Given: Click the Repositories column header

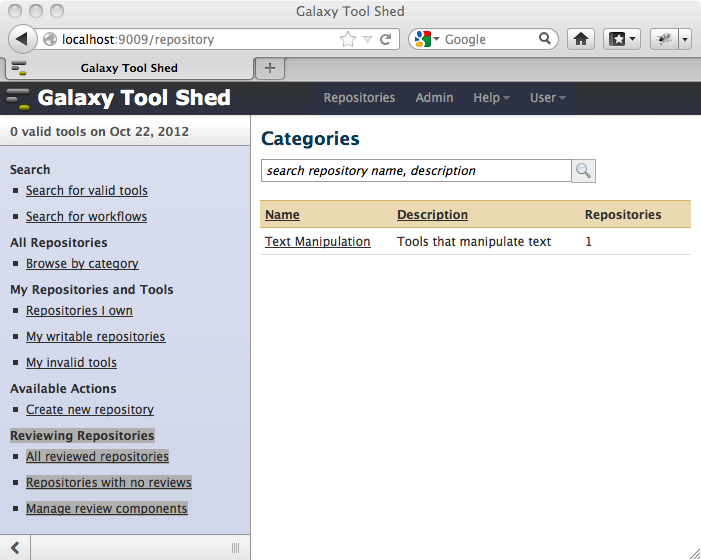Looking at the screenshot, I should tap(623, 215).
